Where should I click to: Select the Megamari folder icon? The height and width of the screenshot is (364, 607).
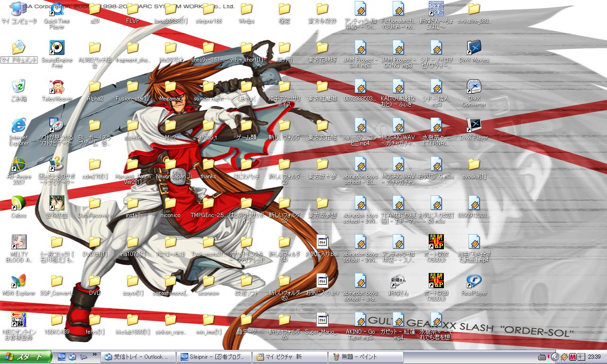(171, 91)
